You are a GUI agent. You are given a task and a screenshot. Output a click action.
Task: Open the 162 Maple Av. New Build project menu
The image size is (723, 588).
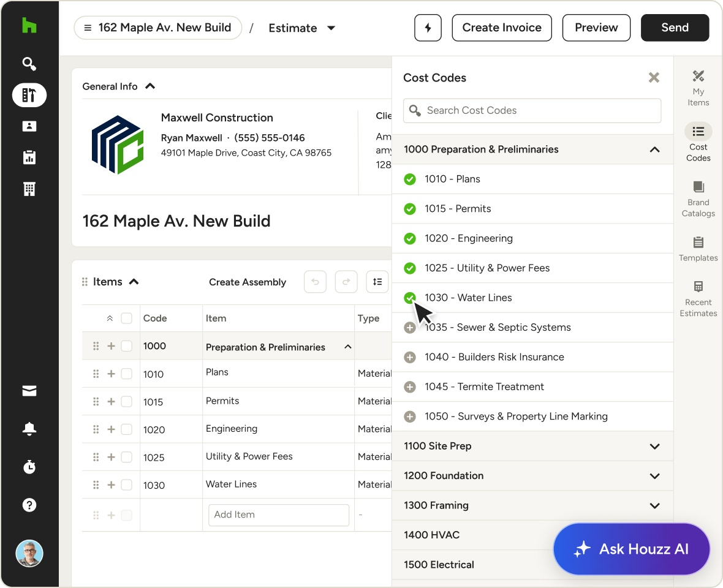157,28
